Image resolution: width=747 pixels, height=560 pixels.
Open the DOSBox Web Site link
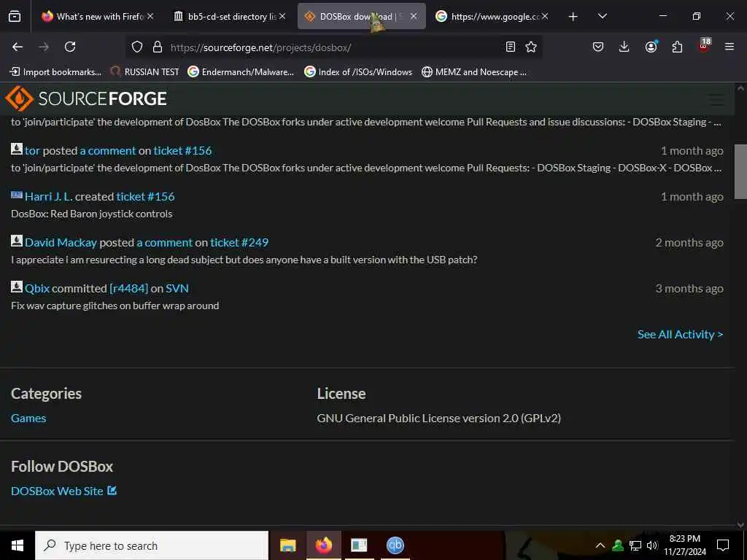pos(57,491)
